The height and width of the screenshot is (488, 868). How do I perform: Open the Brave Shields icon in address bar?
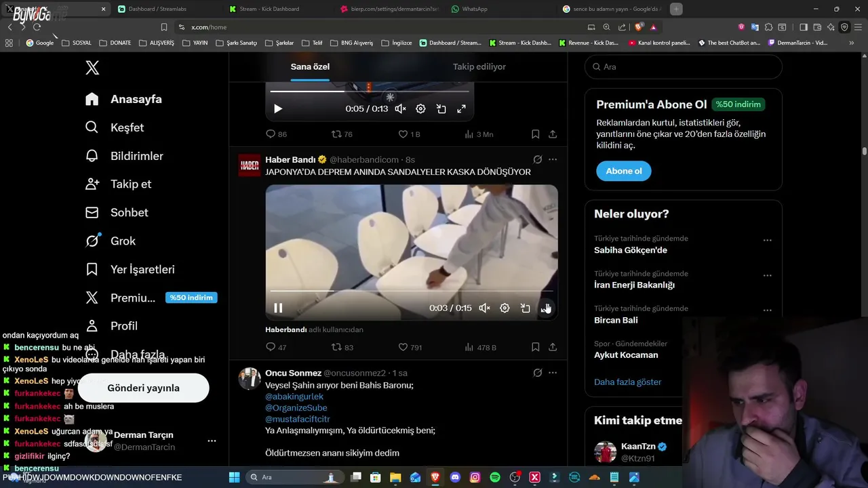(x=639, y=27)
